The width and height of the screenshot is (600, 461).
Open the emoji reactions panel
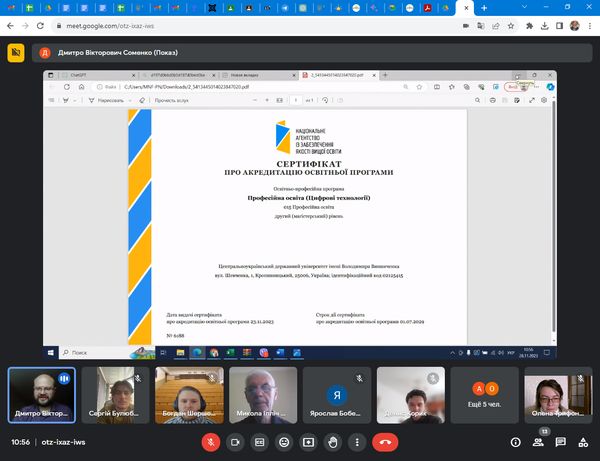tap(284, 441)
